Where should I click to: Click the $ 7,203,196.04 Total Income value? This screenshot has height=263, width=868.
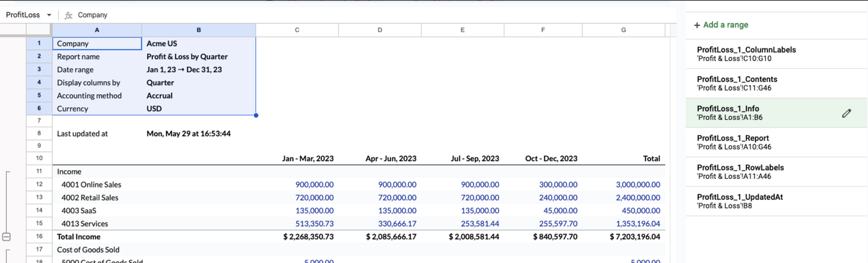[635, 237]
